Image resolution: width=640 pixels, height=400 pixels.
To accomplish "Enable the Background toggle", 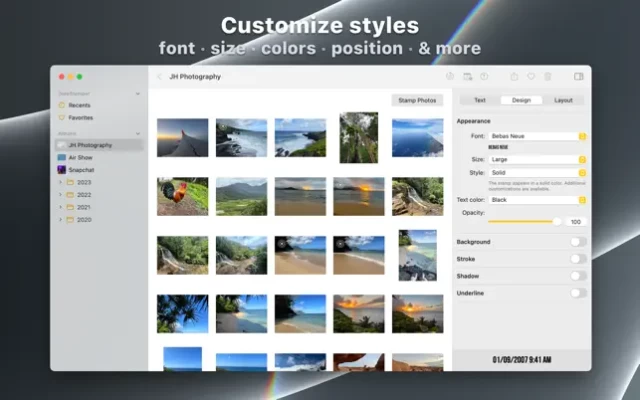I will [x=577, y=242].
